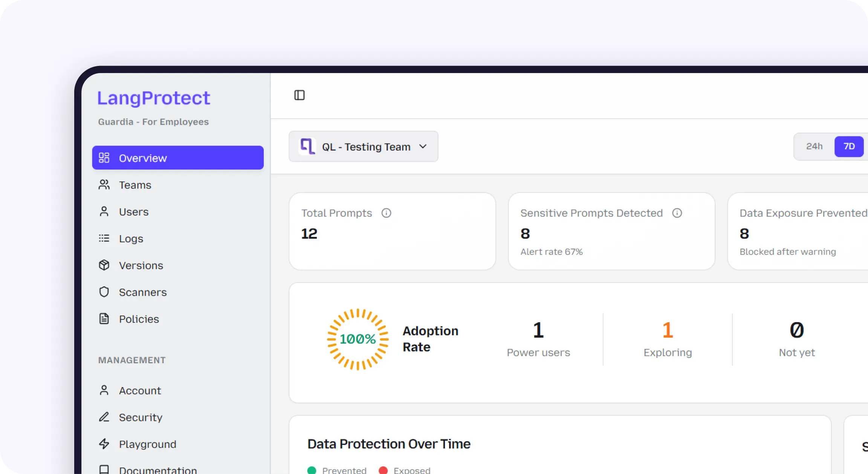
Task: Click the Sensitive Prompts Detected info icon
Action: [677, 213]
